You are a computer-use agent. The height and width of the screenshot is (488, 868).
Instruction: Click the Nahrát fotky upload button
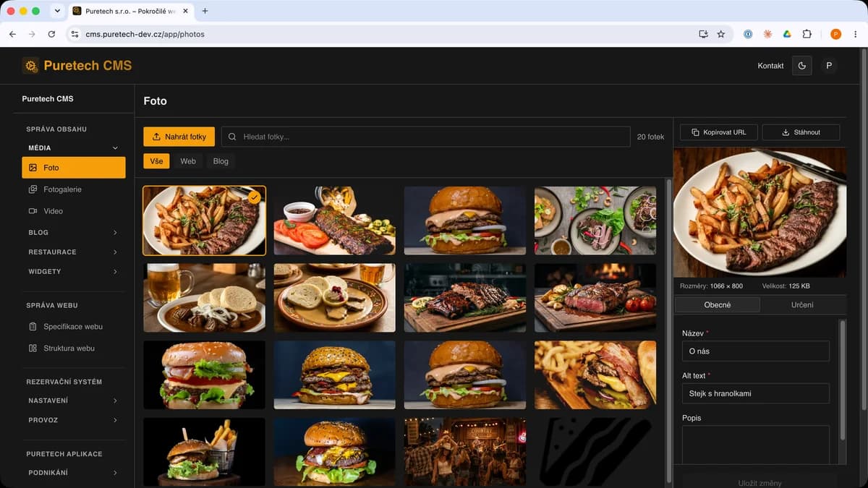click(x=179, y=137)
